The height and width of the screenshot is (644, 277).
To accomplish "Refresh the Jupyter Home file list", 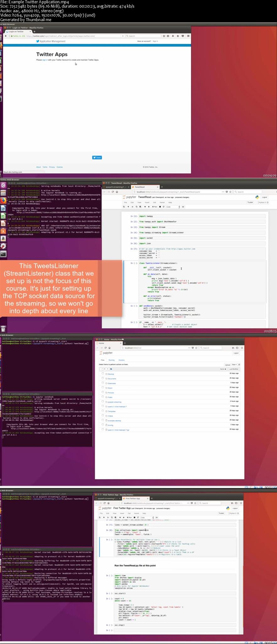I will [x=239, y=364].
